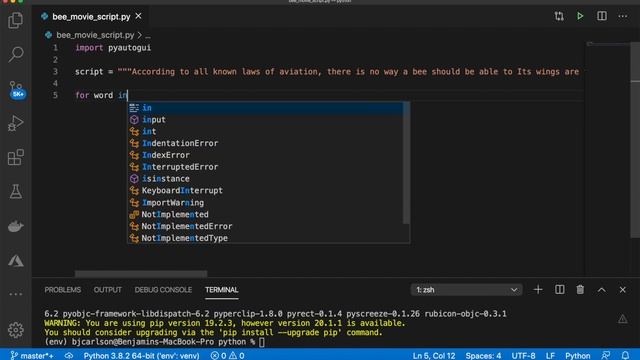Click the warning triangle in terminal panel
Screen dimensions: 640x360
coord(622,319)
